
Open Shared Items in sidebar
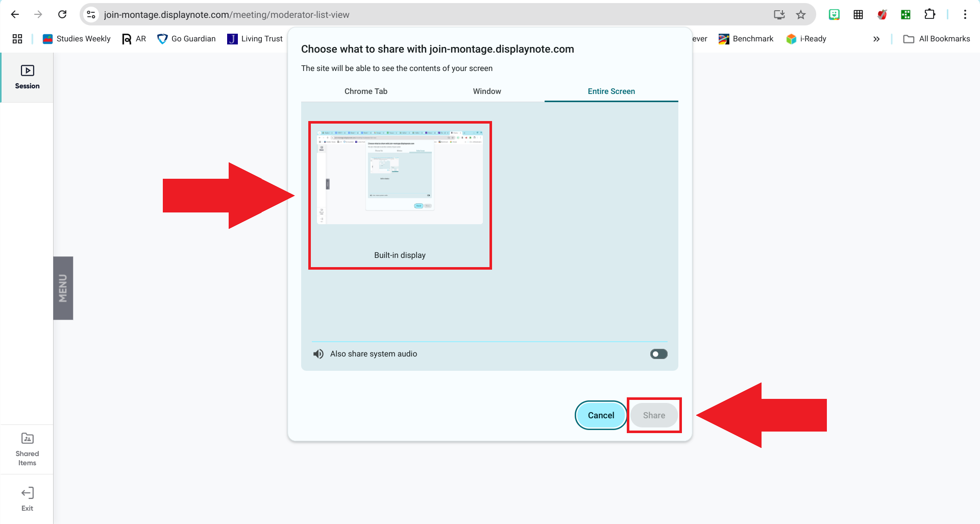click(27, 449)
